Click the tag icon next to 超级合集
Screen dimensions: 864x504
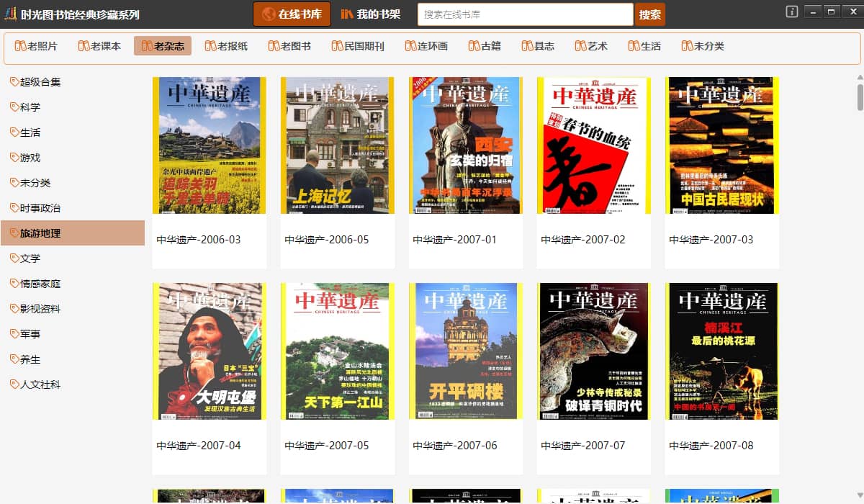(14, 82)
